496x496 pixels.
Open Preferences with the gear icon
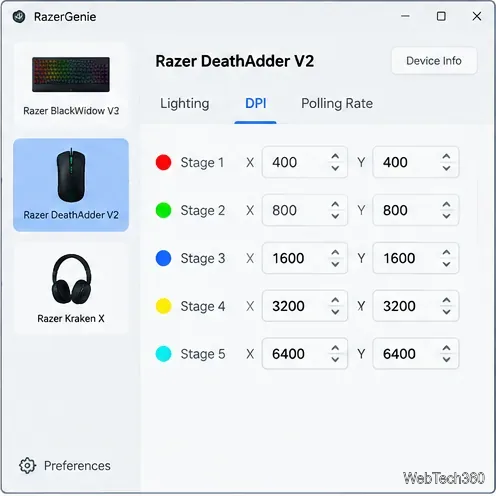click(x=27, y=466)
